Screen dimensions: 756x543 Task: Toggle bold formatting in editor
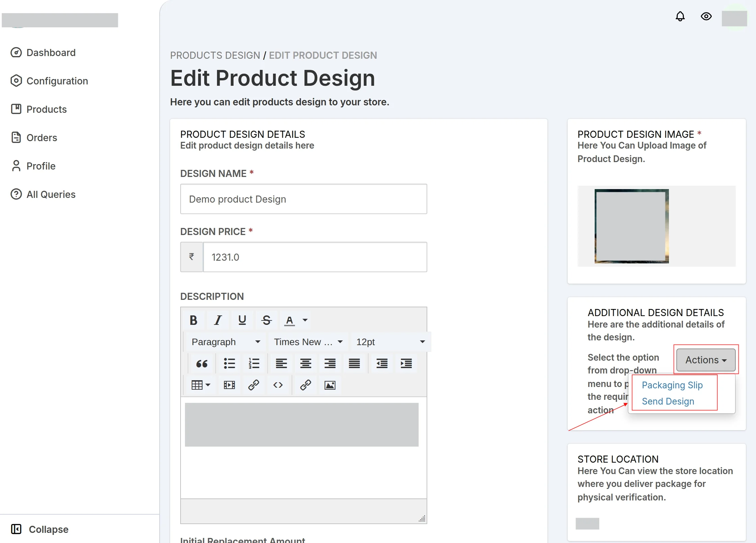193,320
